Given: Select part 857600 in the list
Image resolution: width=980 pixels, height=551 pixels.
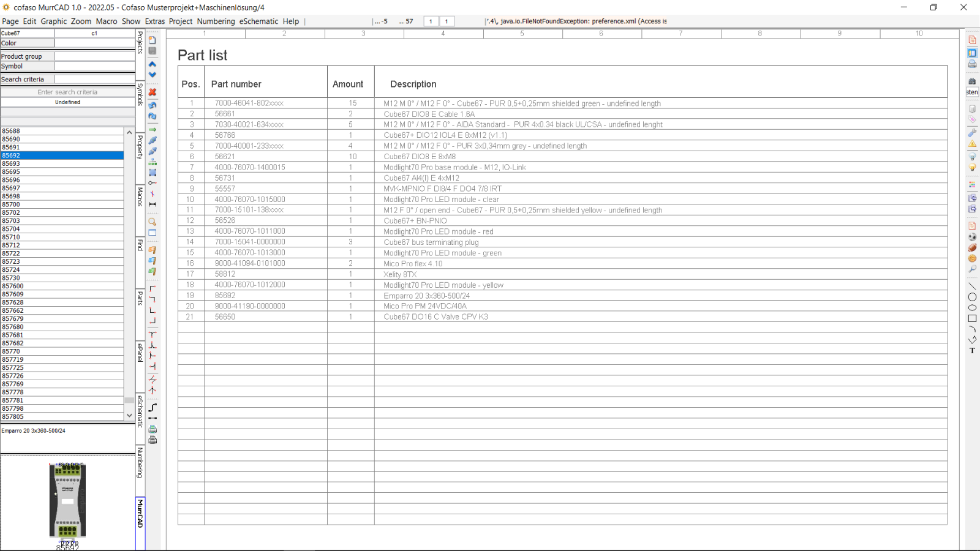Looking at the screenshot, I should point(62,286).
